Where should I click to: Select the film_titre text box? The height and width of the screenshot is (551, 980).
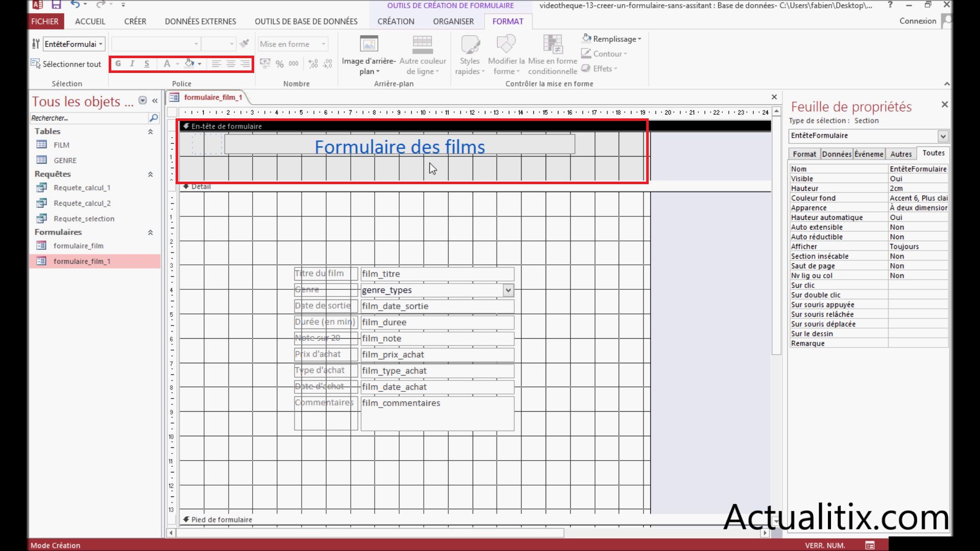[437, 274]
